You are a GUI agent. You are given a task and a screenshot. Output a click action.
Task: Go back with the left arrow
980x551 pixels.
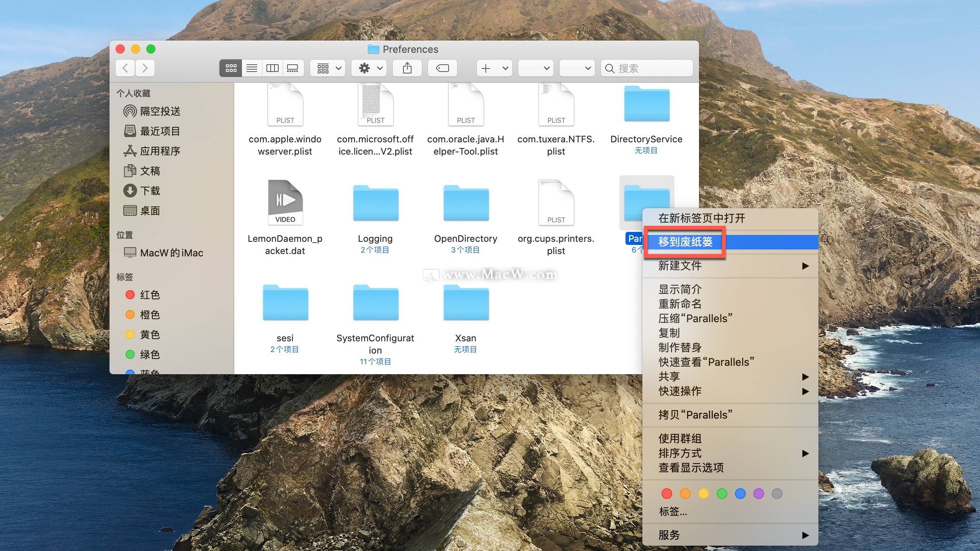(x=125, y=68)
